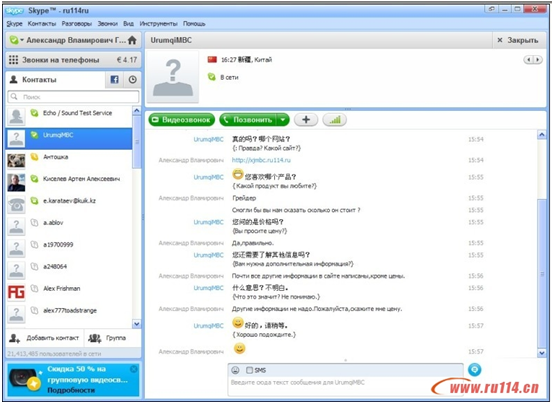
Task: Click the add participants plus button
Action: (306, 120)
